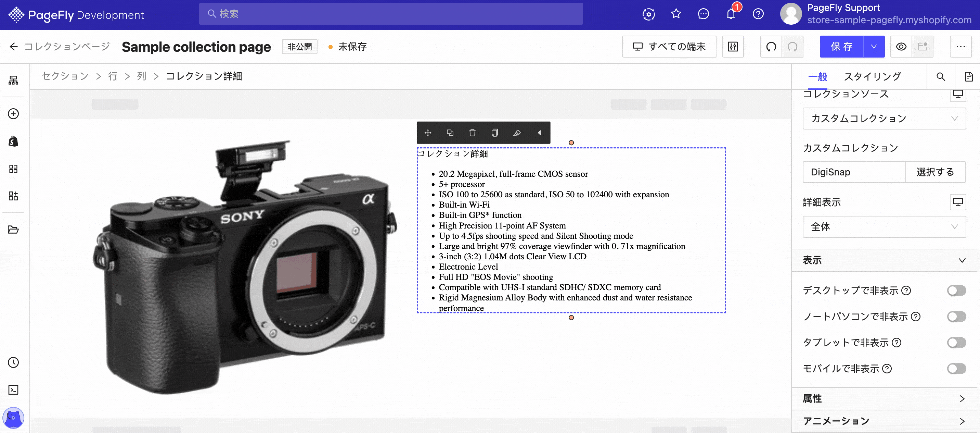Click the publish icon beside the preview eye
The width and height of the screenshot is (980, 433).
tap(923, 47)
